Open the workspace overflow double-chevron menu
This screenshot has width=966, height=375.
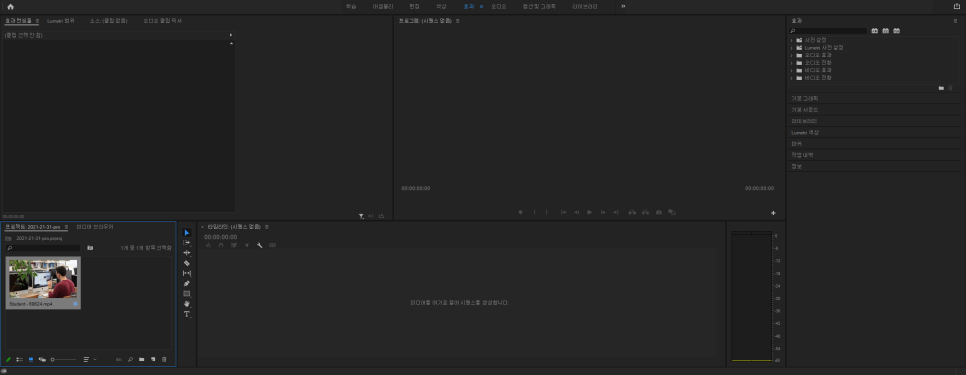(x=623, y=6)
